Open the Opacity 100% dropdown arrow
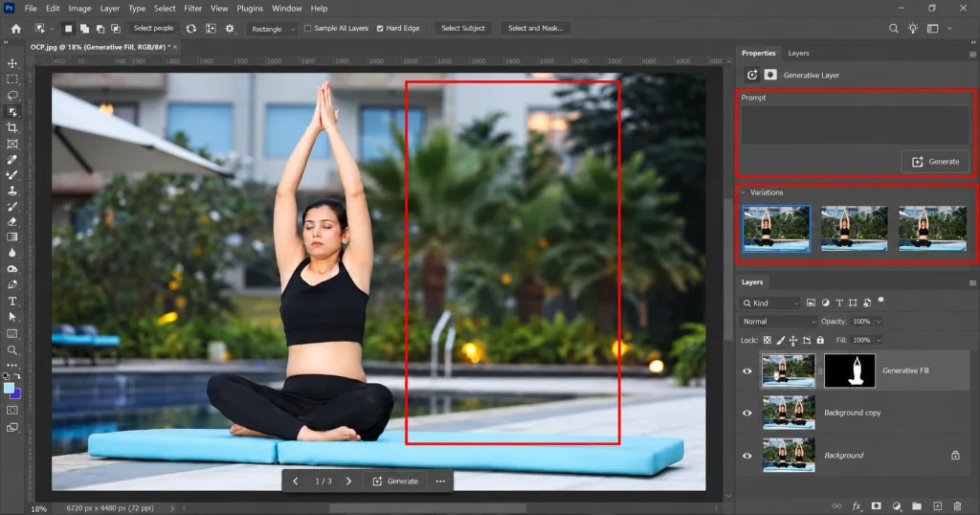Screen dimensions: 980x515 point(879,322)
